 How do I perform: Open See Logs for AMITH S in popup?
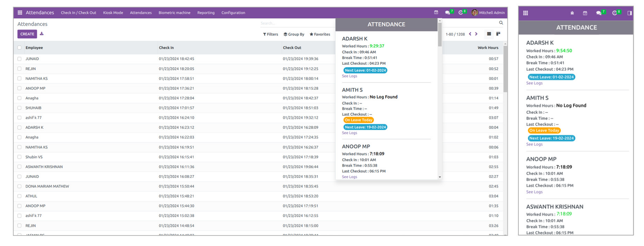[350, 133]
